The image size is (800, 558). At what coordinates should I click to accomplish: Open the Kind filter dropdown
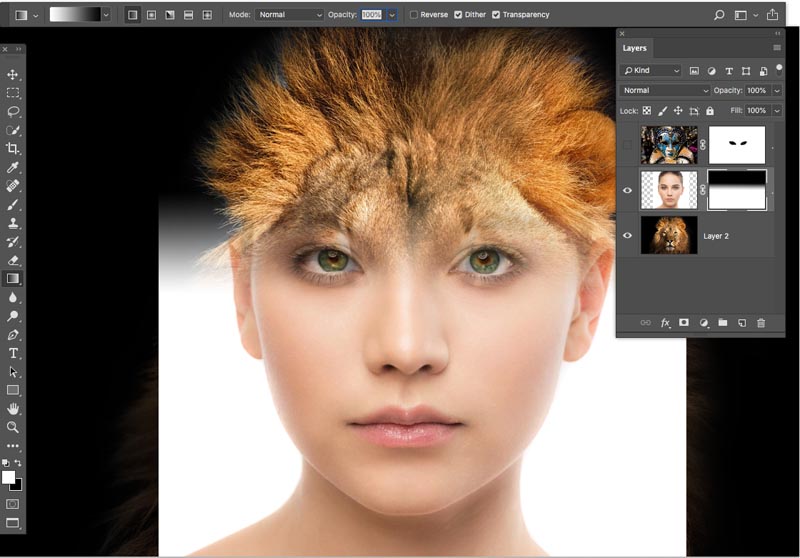coord(651,70)
